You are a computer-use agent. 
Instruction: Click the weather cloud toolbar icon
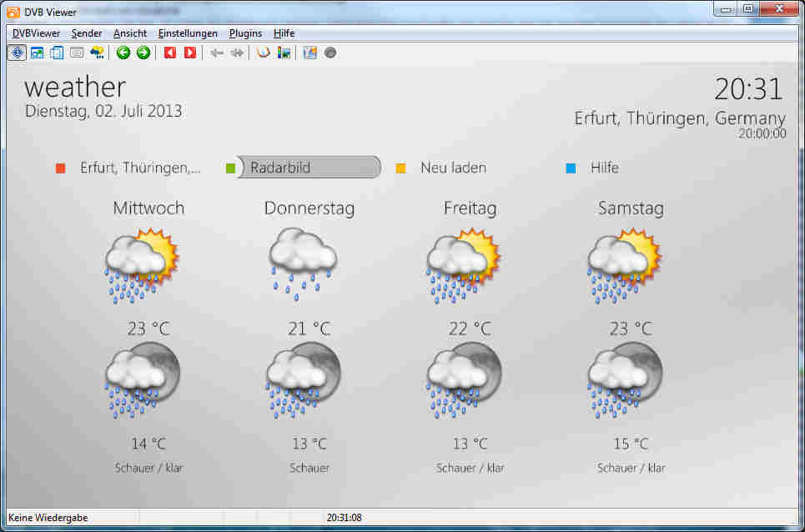coord(97,53)
